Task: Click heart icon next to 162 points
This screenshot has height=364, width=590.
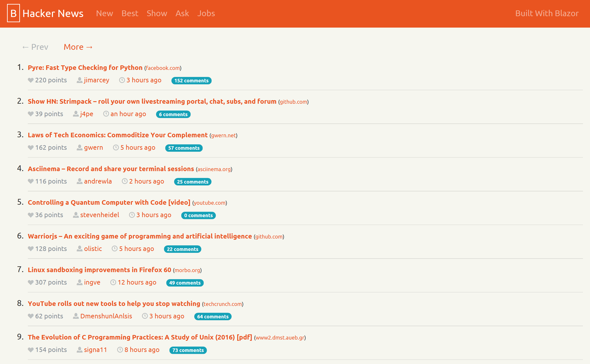Action: pyautogui.click(x=31, y=148)
